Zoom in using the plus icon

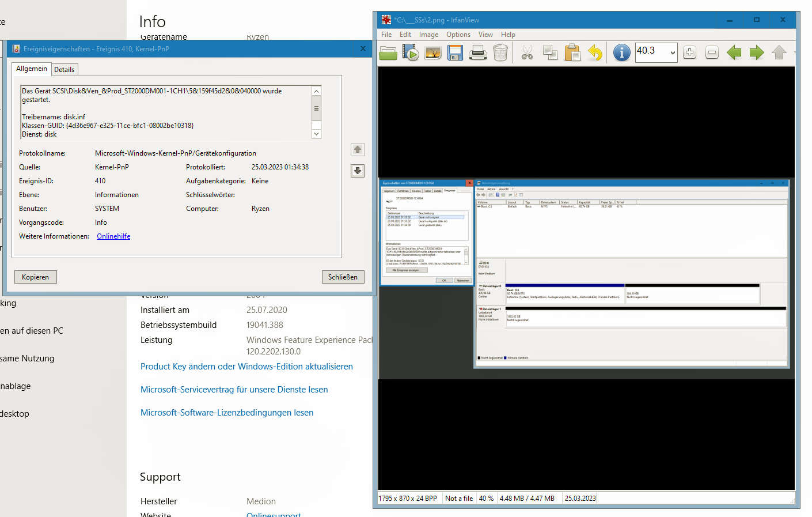tap(689, 53)
